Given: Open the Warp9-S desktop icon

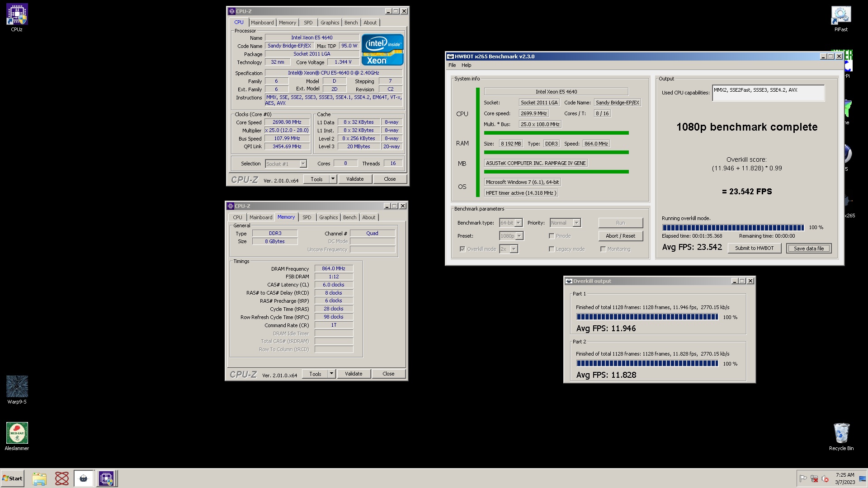Looking at the screenshot, I should (x=17, y=390).
